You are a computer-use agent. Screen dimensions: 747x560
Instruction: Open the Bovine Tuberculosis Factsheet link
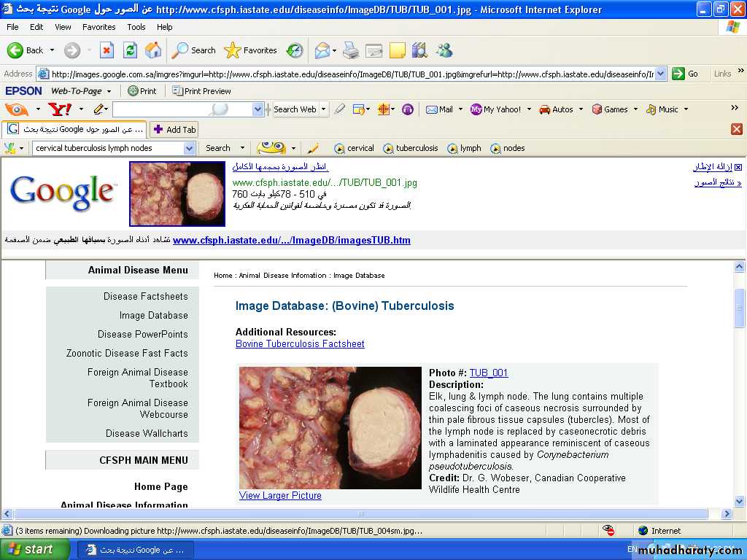point(300,343)
